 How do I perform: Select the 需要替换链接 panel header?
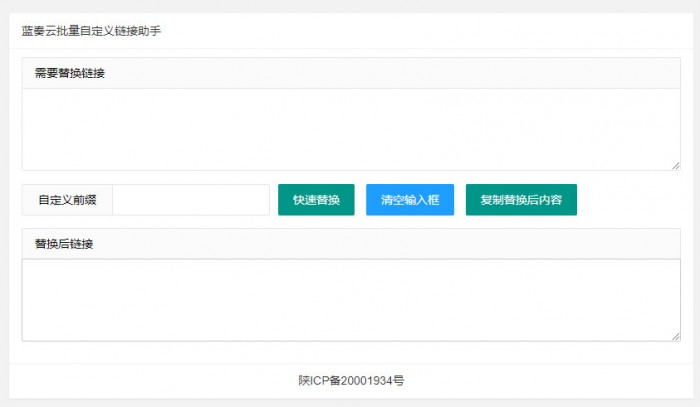350,73
